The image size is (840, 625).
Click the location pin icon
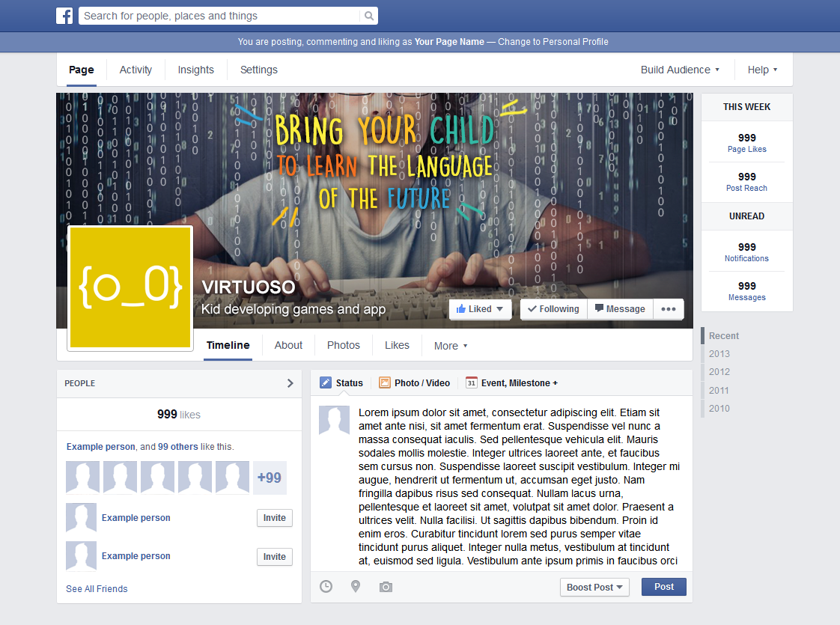[x=356, y=586]
